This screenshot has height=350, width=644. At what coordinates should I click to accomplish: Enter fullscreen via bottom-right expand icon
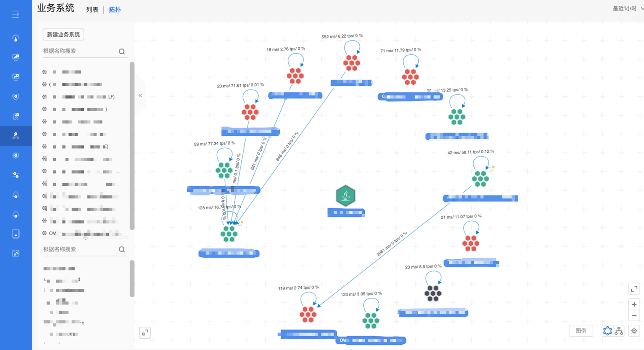point(634,289)
